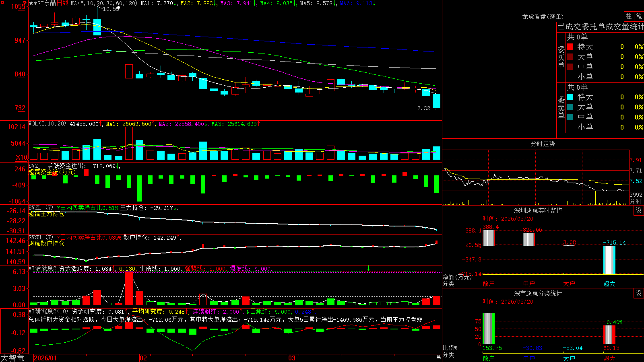
Task: Click the MA2: 7.883 value readout
Action: pyautogui.click(x=199, y=3)
